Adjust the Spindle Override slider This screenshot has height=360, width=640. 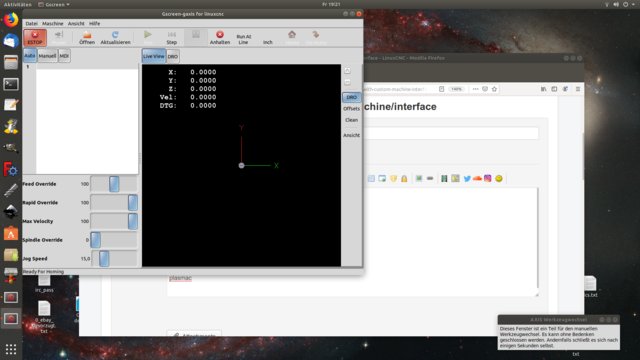click(x=114, y=240)
